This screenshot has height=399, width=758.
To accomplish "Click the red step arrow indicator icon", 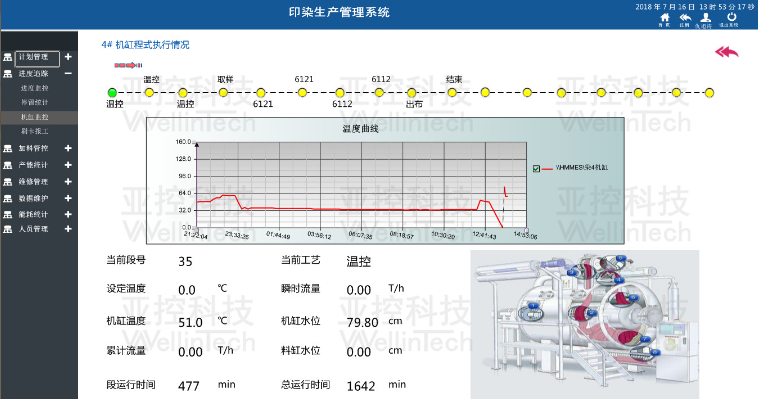I will [x=128, y=65].
